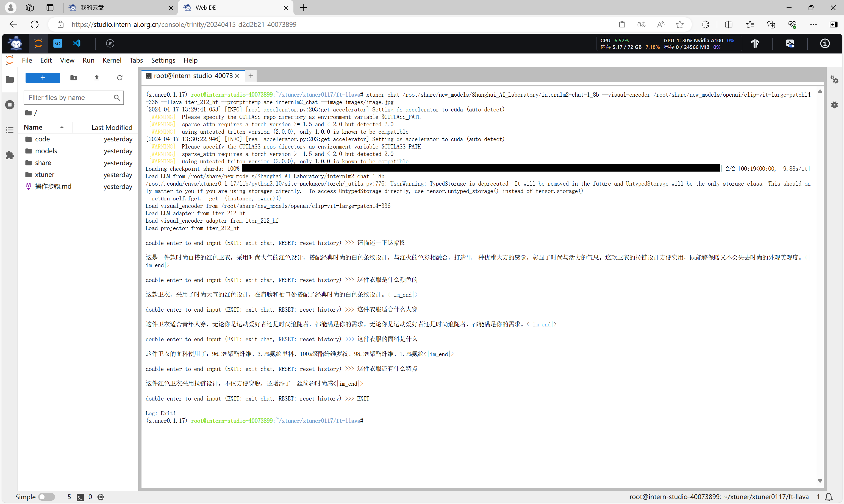This screenshot has height=504, width=844.
Task: Click the blue new launcher plus button
Action: (43, 78)
